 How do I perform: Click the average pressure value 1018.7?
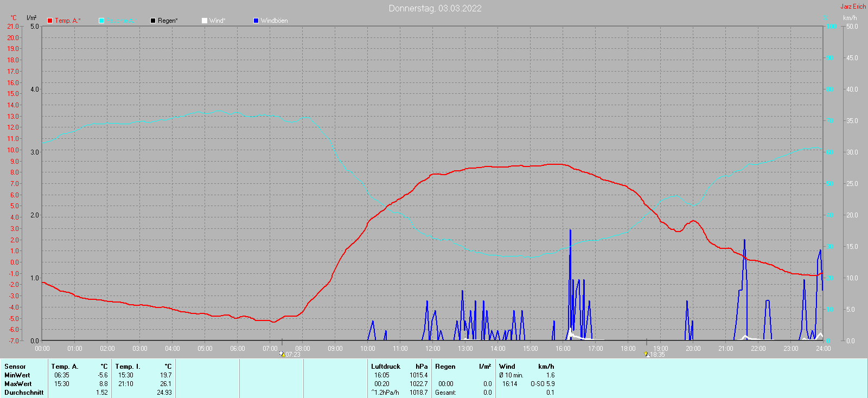pyautogui.click(x=419, y=393)
